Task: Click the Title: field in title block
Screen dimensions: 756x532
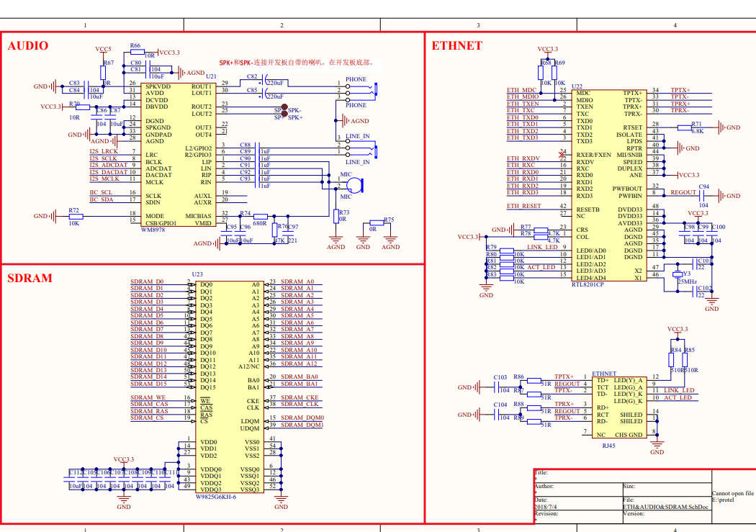Action: [541, 473]
